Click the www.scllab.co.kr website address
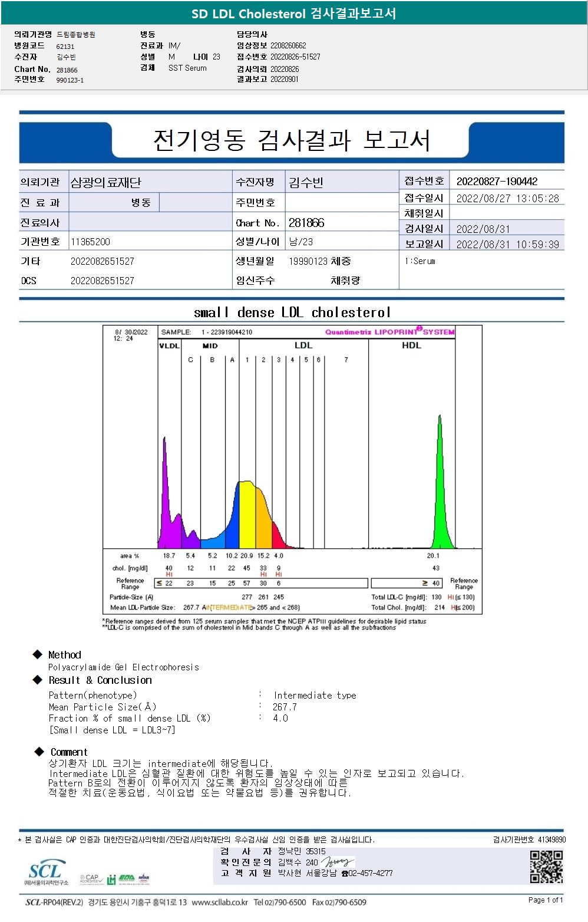 pos(220,903)
